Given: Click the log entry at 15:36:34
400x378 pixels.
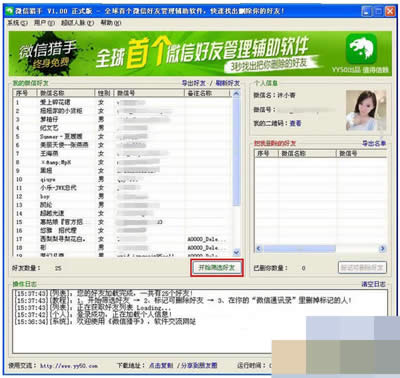Looking at the screenshot, I should click(x=105, y=322).
